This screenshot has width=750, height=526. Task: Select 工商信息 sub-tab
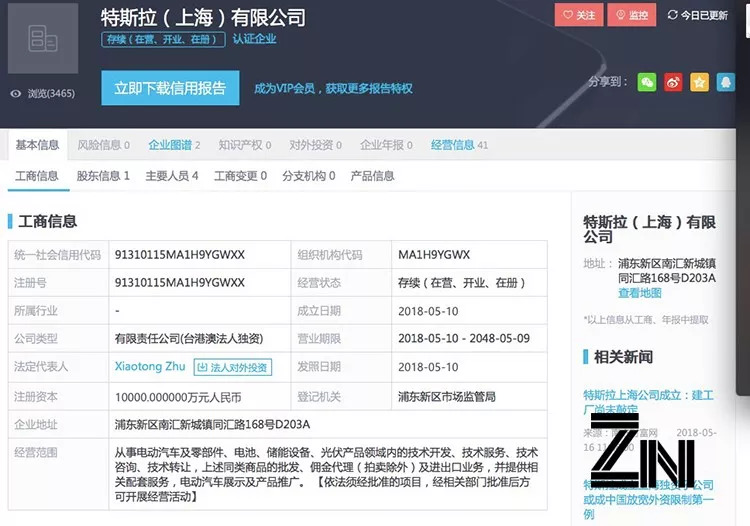tap(37, 176)
